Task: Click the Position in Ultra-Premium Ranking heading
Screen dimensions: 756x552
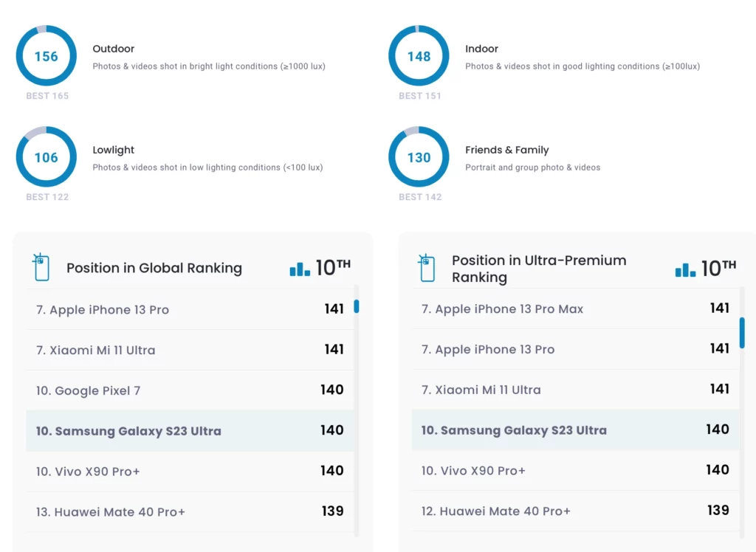Action: click(x=539, y=269)
